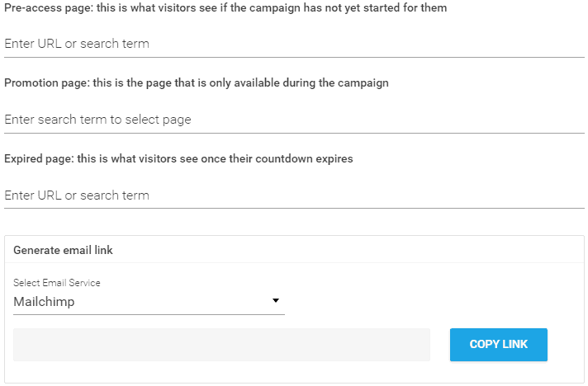This screenshot has height=386, width=588.
Task: Click the underline below the Mailchimp selector
Action: tap(149, 314)
